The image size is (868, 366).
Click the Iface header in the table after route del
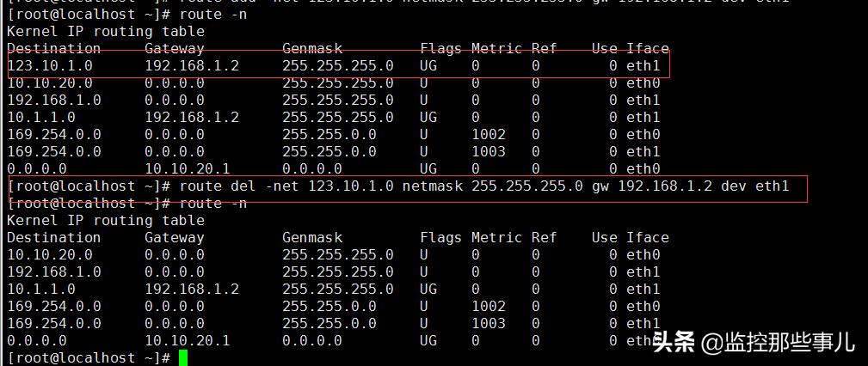tap(648, 238)
